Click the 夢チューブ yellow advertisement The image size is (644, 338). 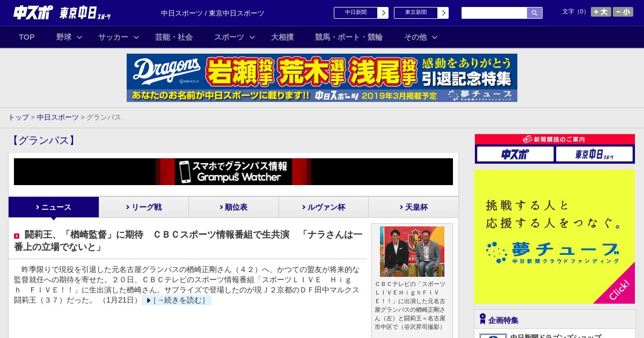click(554, 237)
